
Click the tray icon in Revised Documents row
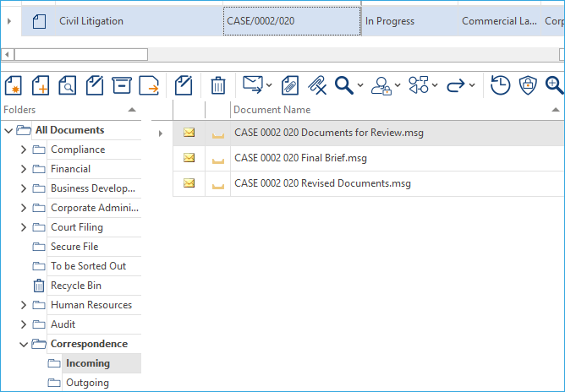(218, 186)
